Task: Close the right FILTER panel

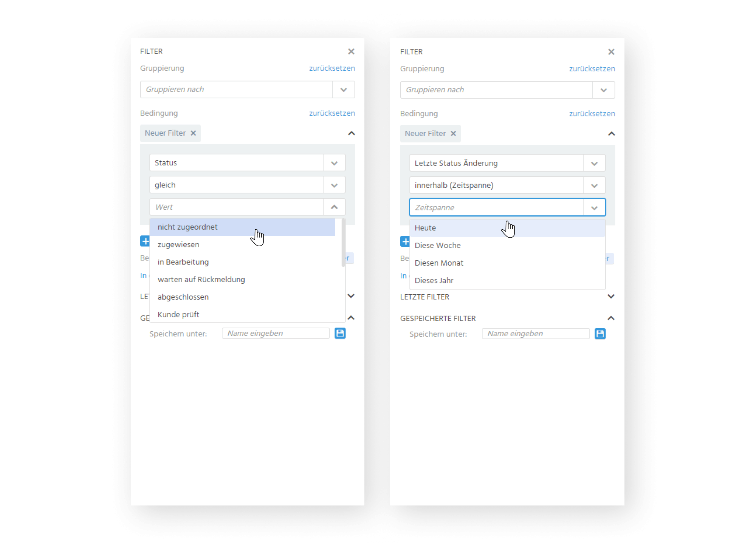Action: (x=611, y=52)
